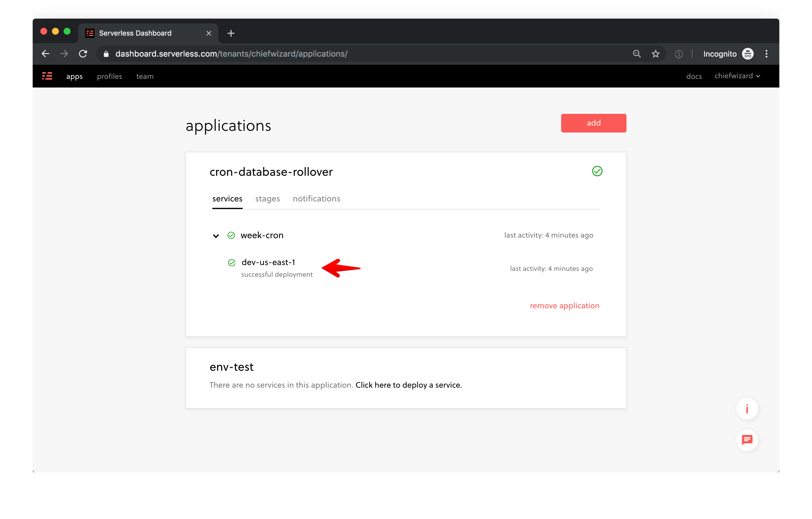
Task: Click the red info circle button
Action: coord(747,409)
